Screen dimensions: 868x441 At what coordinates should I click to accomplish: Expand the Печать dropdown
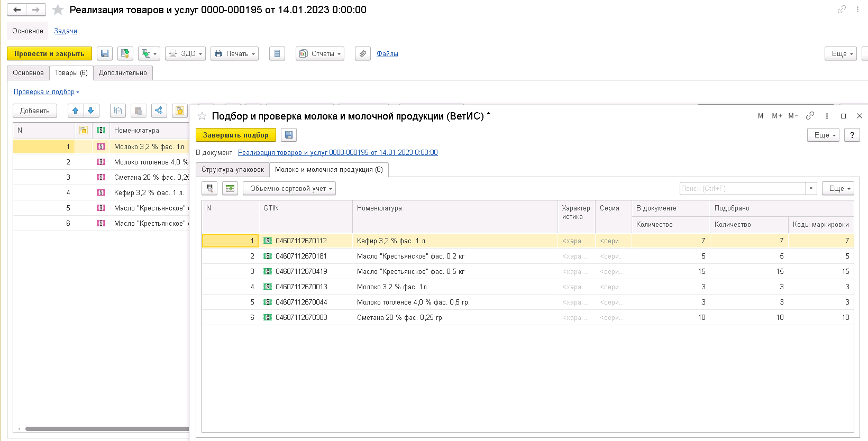click(x=234, y=53)
